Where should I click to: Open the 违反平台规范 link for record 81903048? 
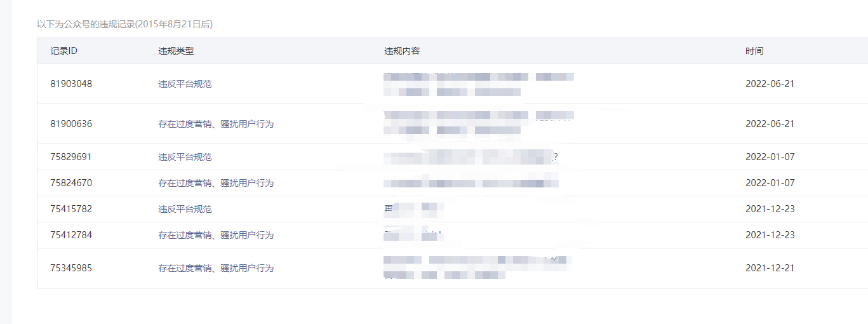click(185, 84)
